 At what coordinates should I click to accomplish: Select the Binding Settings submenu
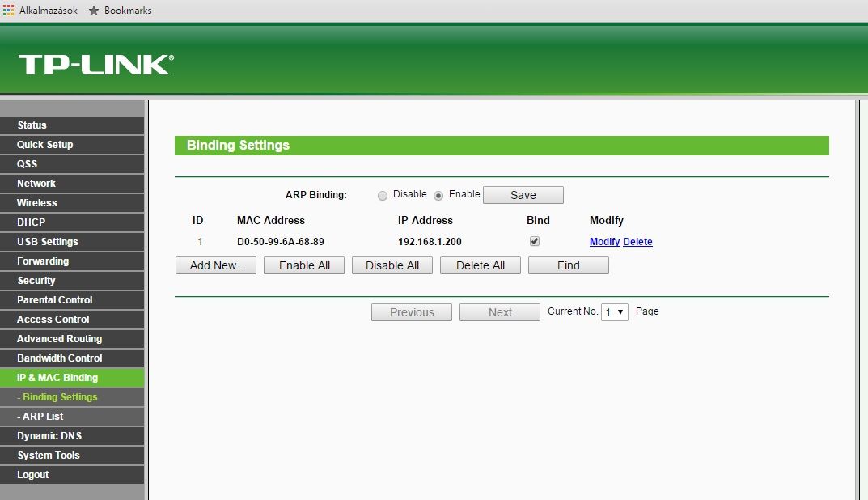72,396
